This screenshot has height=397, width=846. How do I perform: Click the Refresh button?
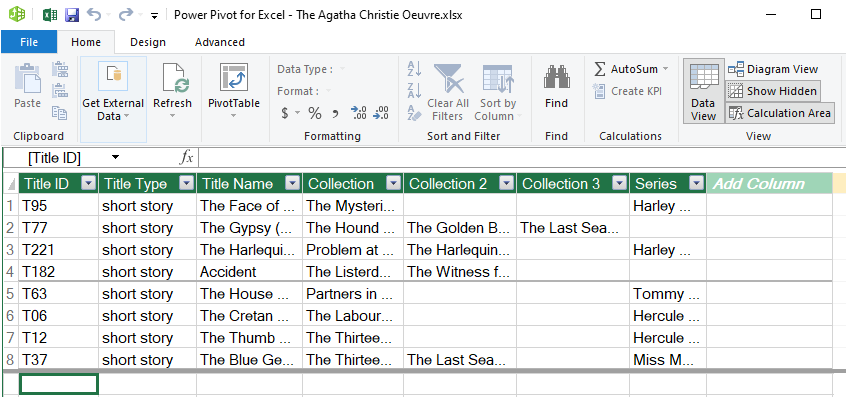coord(173,91)
